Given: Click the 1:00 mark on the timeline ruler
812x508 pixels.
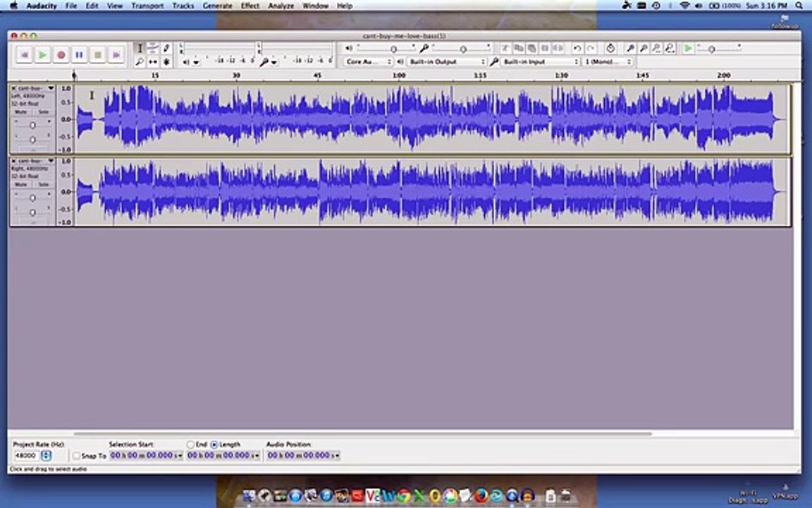Looking at the screenshot, I should click(399, 75).
